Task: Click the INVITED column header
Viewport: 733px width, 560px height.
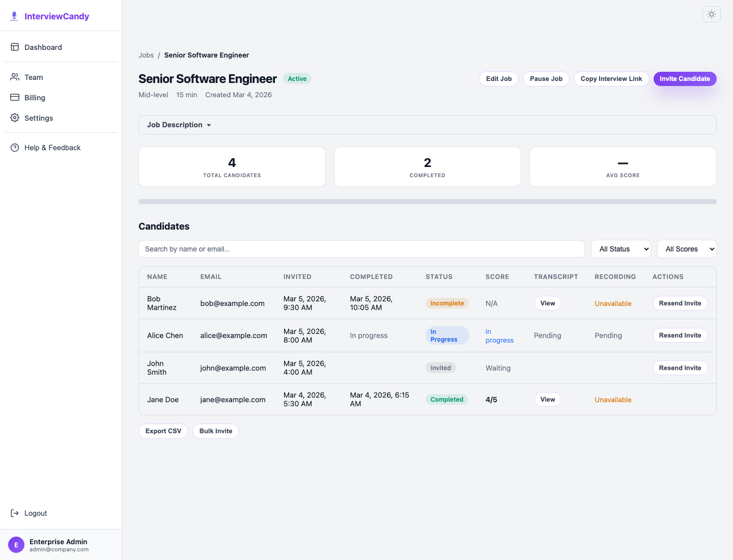Action: click(297, 277)
